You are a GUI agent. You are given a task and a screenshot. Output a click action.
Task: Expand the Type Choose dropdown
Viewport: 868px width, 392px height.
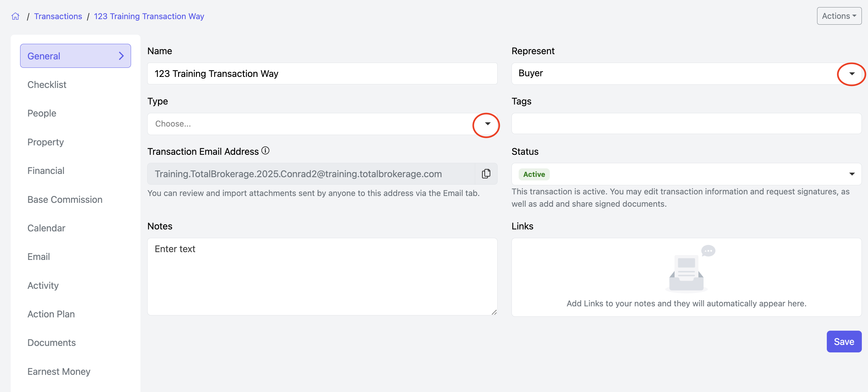487,124
